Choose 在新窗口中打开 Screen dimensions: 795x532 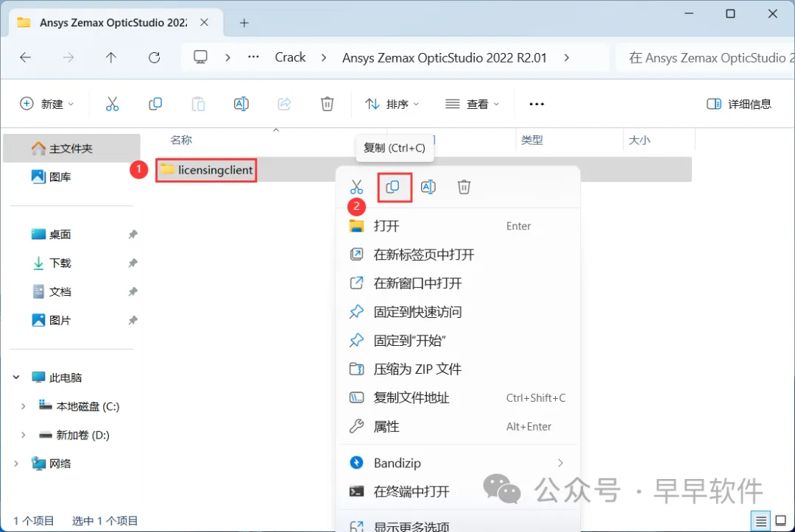point(458,283)
